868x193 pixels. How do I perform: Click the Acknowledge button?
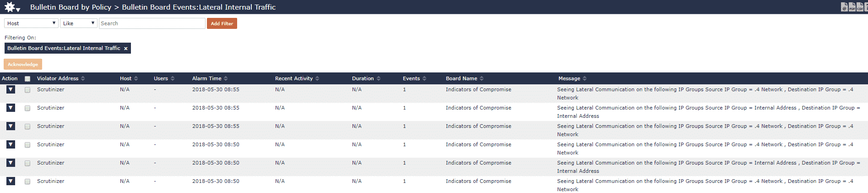(23, 64)
